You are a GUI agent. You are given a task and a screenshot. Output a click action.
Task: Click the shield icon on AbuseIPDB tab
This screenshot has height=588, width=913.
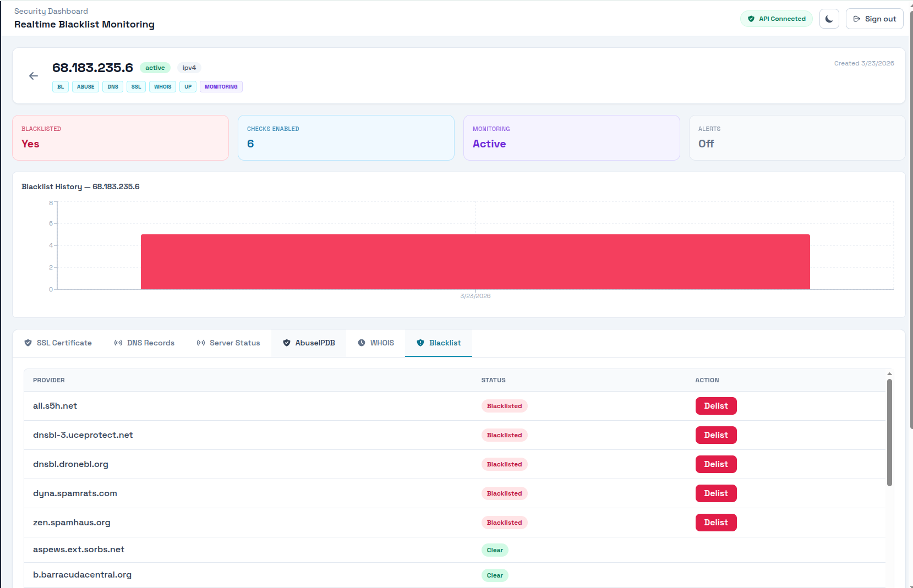[287, 343]
